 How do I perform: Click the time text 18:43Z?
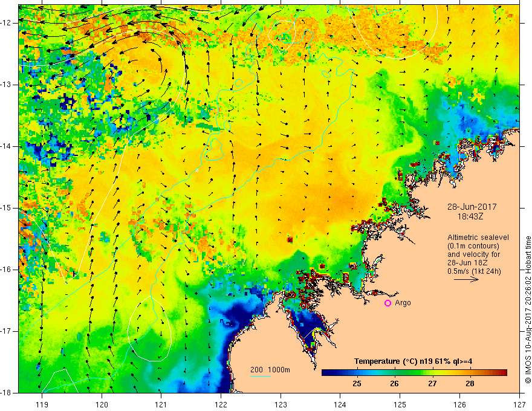470,216
